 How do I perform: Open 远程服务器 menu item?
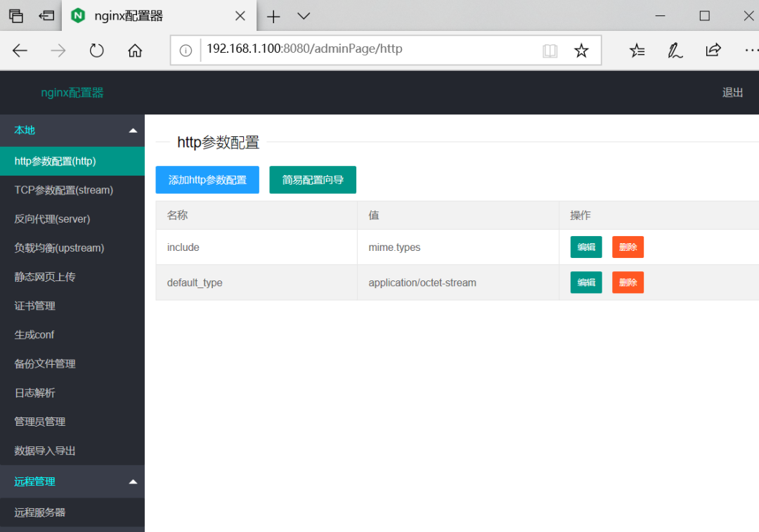[x=72, y=512]
